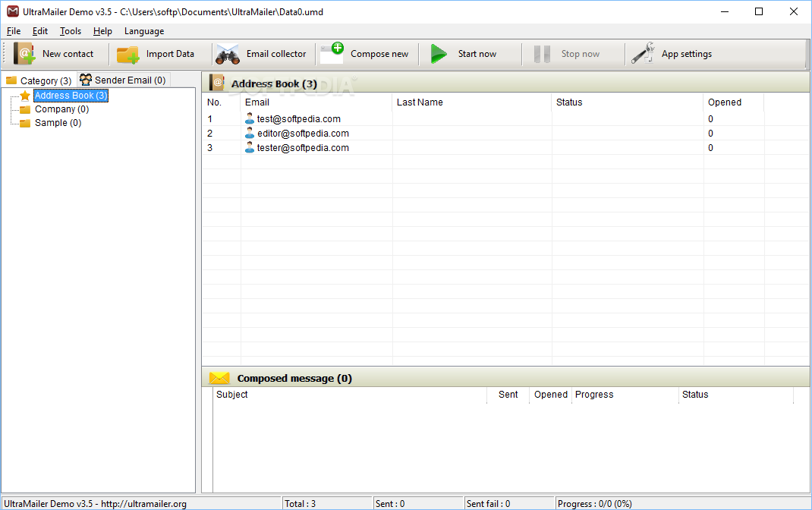Image resolution: width=812 pixels, height=510 pixels.
Task: Click the Import Data folder icon
Action: (x=127, y=55)
